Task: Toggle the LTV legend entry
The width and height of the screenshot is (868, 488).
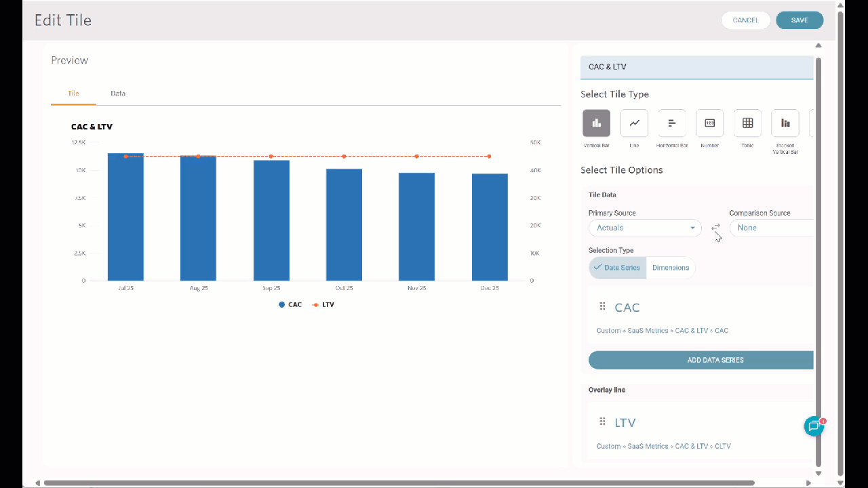Action: point(323,305)
